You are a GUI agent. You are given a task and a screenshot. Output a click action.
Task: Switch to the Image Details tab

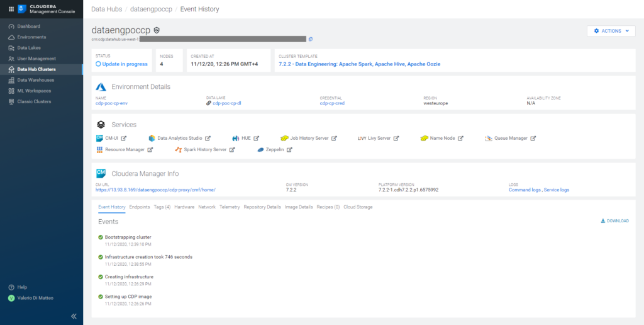tap(299, 207)
